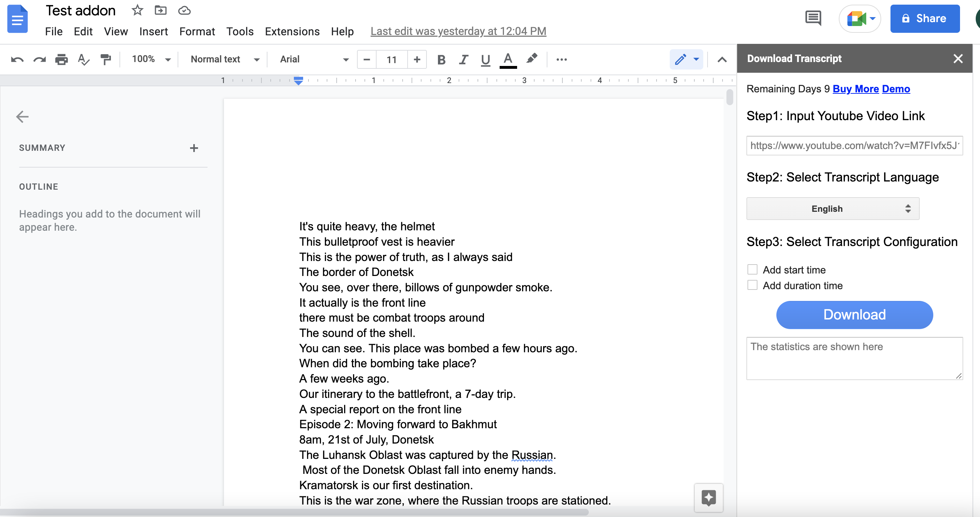
Task: Open the English transcript language dropdown
Action: pos(832,209)
